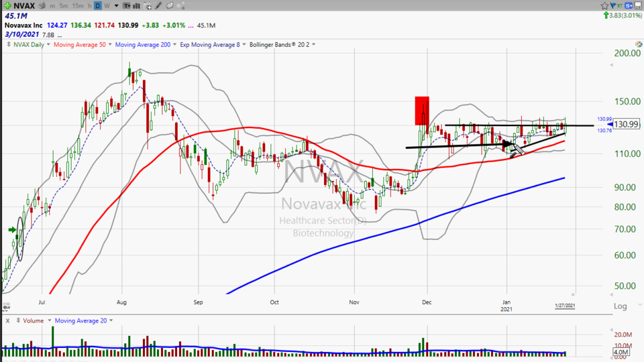Viewport: 644px width, 362px height.
Task: Click the eraser icon in toolbar
Action: [170, 6]
